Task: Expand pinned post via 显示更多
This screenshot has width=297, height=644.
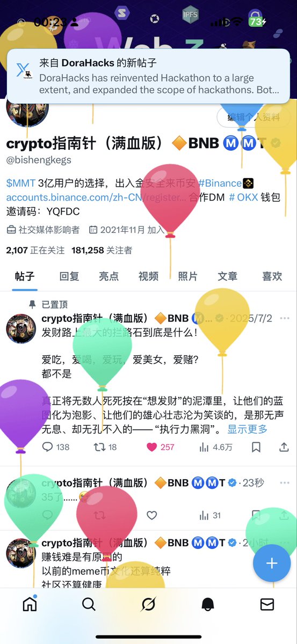Action: (247, 429)
